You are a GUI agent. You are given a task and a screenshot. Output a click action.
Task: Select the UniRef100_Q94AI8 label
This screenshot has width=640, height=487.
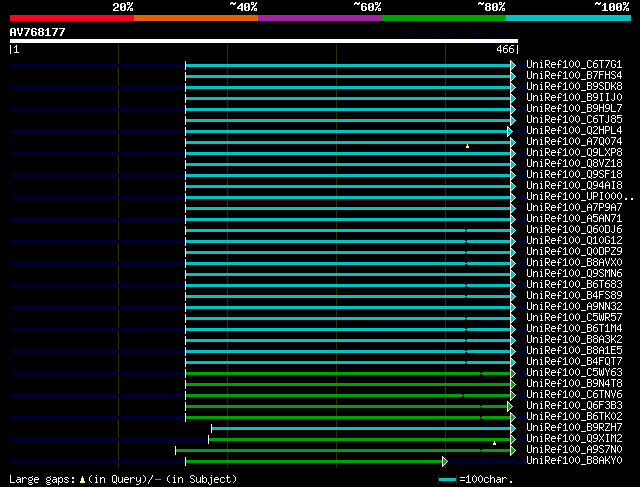click(574, 186)
